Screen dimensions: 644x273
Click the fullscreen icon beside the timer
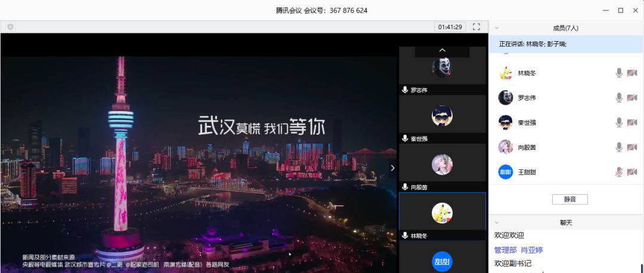point(476,27)
